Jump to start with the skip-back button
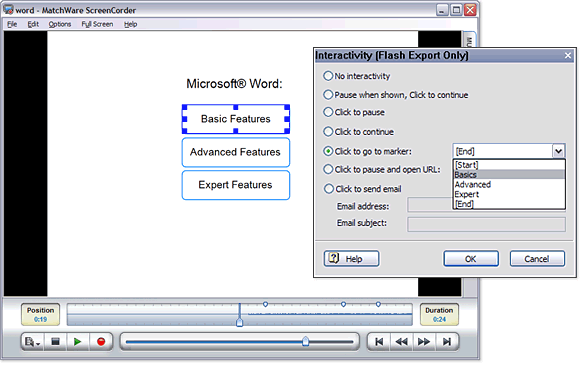The width and height of the screenshot is (582, 365). (x=379, y=342)
